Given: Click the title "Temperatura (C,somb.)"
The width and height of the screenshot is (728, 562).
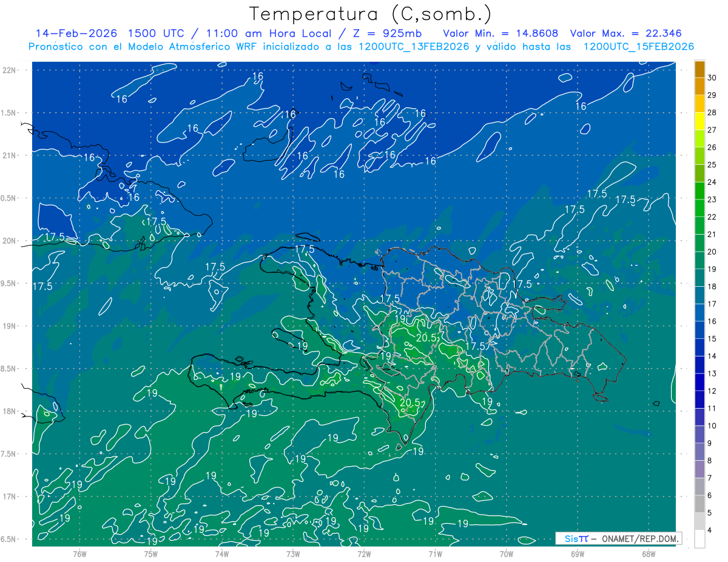Looking at the screenshot, I should pos(371,15).
